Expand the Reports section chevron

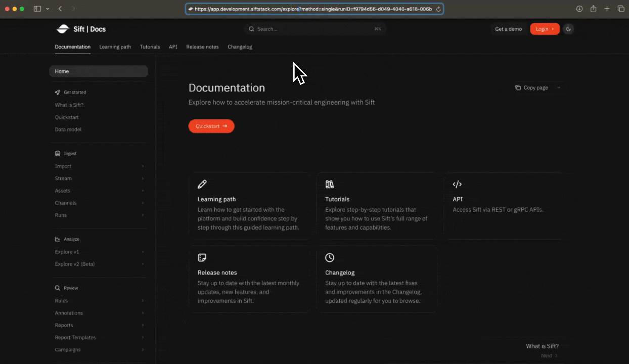tap(143, 325)
